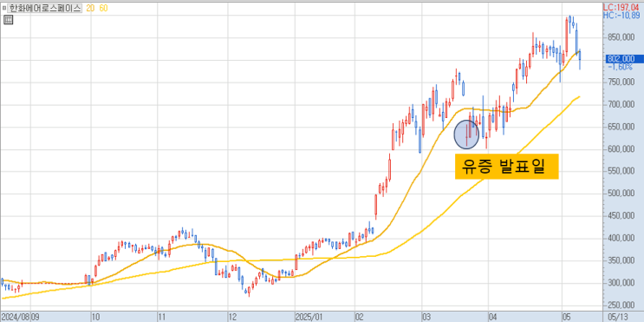Click the 550,000 price axis label

621,171
